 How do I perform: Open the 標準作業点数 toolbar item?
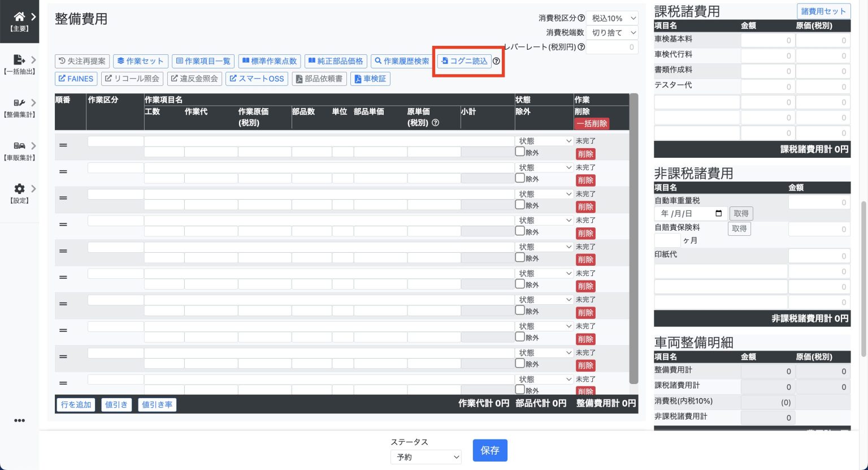[x=270, y=61]
